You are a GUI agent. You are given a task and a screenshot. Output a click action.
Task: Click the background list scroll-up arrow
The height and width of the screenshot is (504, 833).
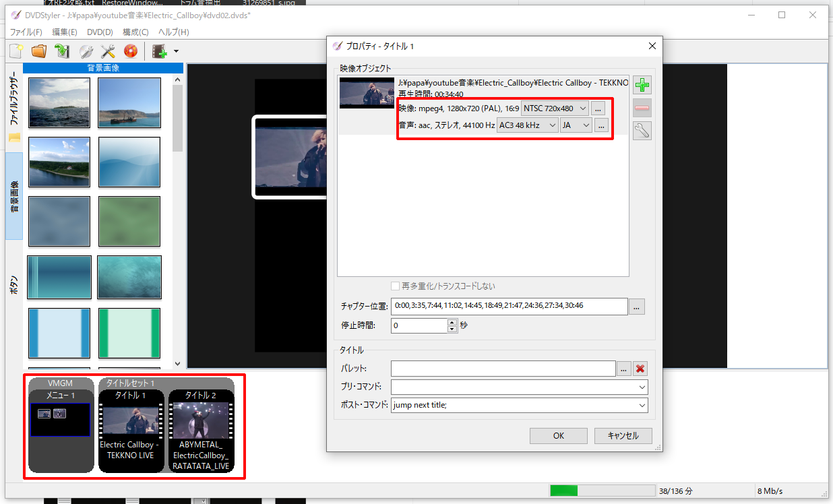tap(178, 80)
